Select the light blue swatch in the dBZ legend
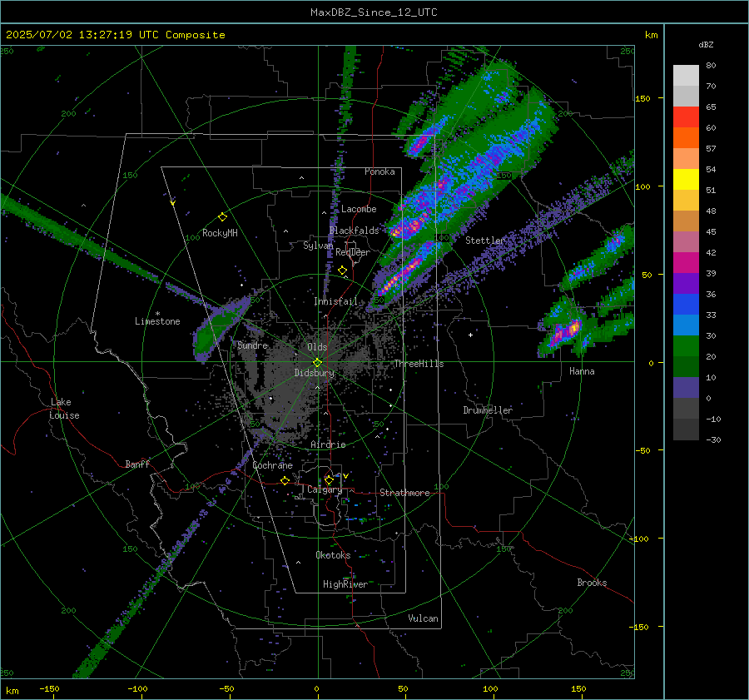This screenshot has width=749, height=700. [x=686, y=325]
